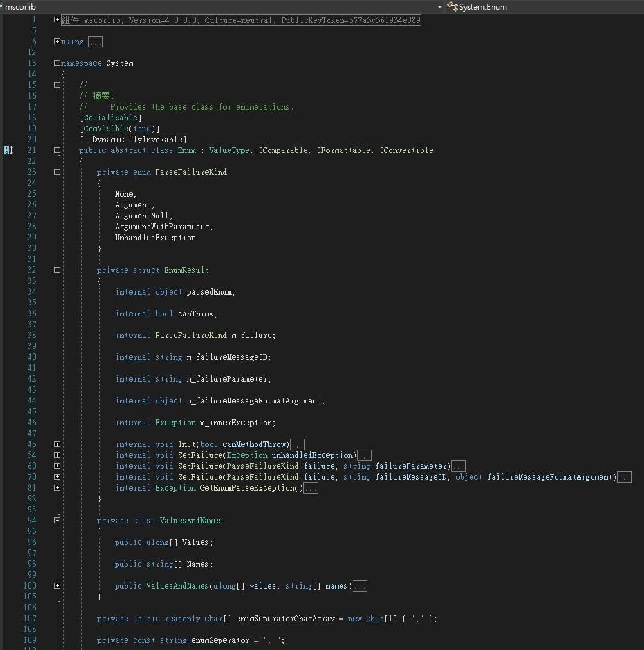This screenshot has width=644, height=650.
Task: Collapse the Enum class body
Action: pos(57,149)
